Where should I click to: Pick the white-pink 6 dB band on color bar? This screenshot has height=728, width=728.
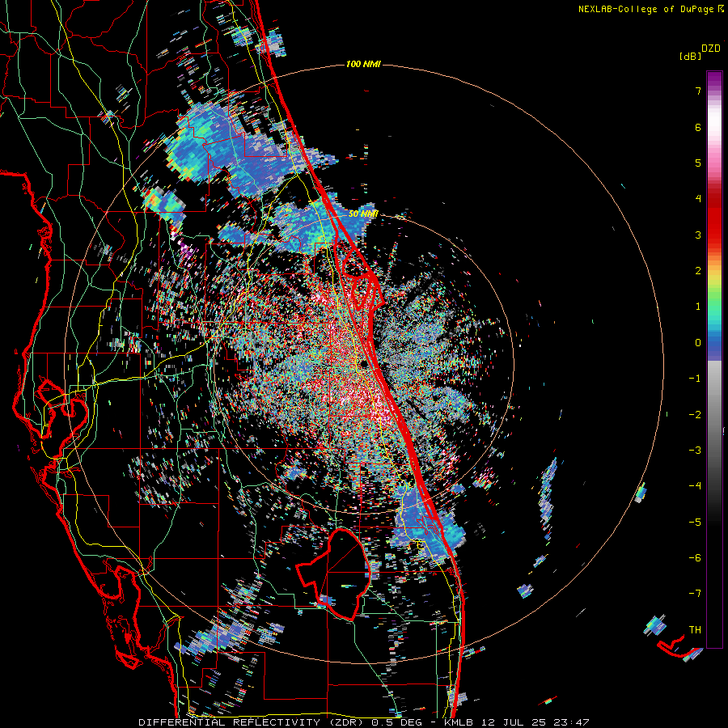pyautogui.click(x=714, y=127)
